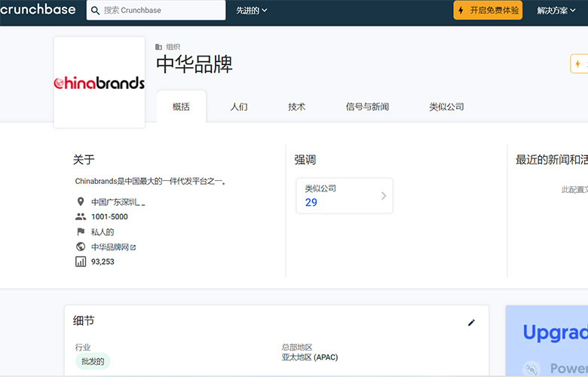Click the 细节 section heading
Screen dimensions: 588x377
pyautogui.click(x=84, y=320)
